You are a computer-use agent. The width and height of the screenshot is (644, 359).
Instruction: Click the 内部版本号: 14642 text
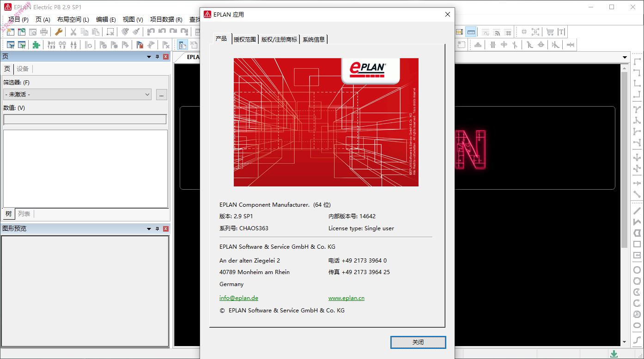(x=352, y=216)
